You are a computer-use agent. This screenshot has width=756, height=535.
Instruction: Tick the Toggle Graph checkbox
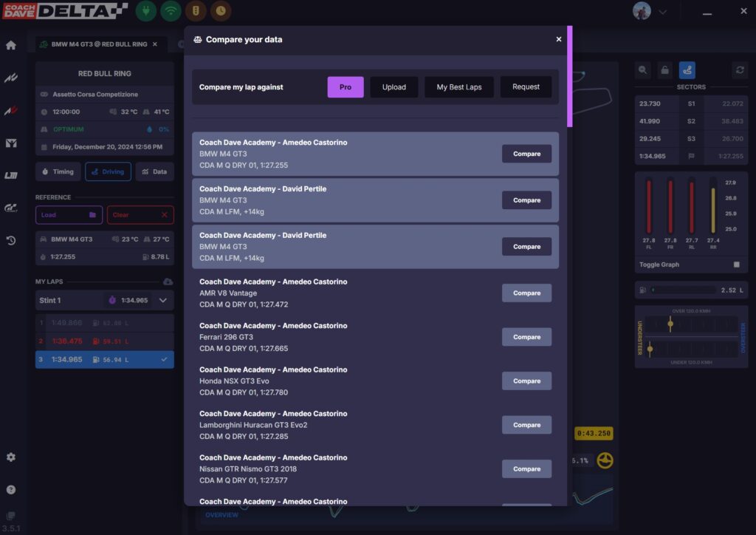tap(736, 265)
